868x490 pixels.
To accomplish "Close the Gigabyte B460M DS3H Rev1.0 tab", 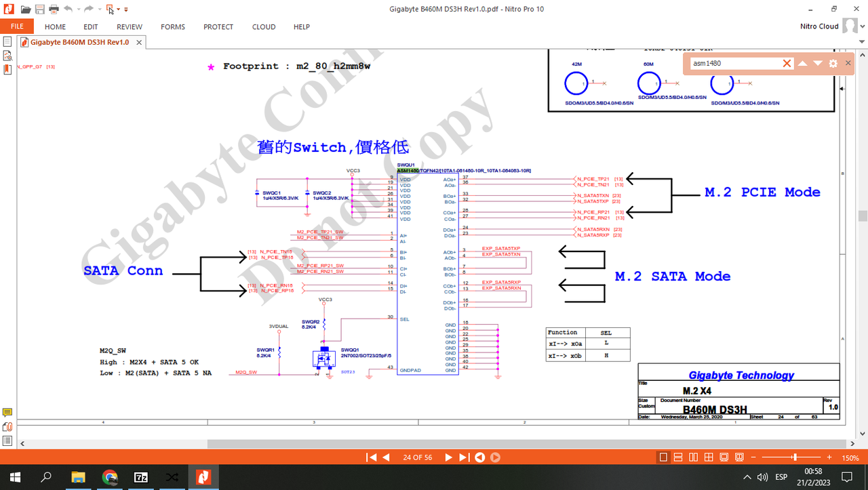I will click(139, 42).
